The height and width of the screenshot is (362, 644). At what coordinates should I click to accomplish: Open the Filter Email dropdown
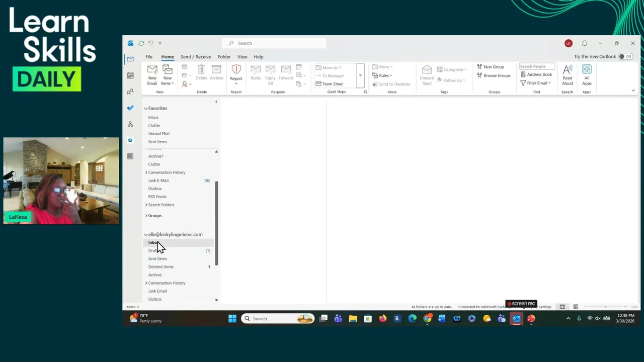point(535,83)
